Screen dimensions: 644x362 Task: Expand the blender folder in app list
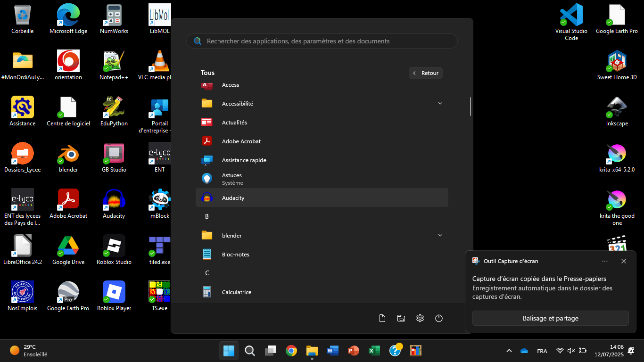[440, 236]
